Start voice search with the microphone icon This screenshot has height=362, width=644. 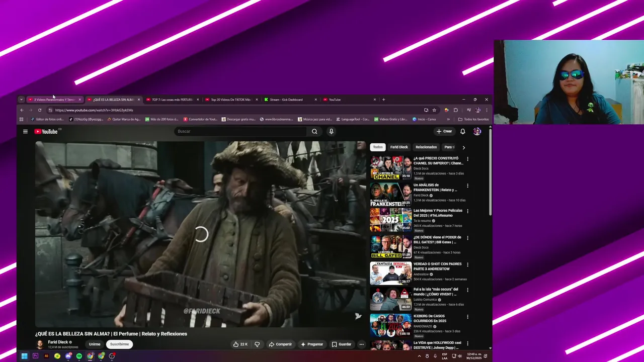coord(331,131)
